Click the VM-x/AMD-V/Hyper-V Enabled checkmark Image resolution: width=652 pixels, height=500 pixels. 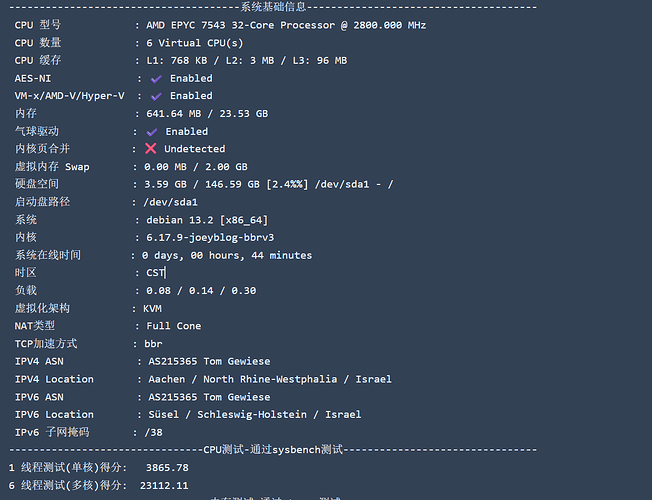click(x=156, y=97)
